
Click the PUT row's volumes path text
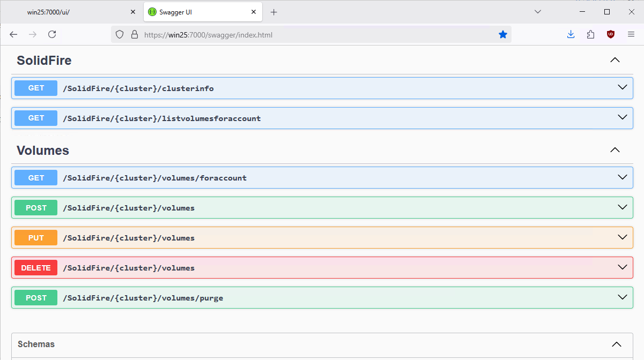(129, 238)
